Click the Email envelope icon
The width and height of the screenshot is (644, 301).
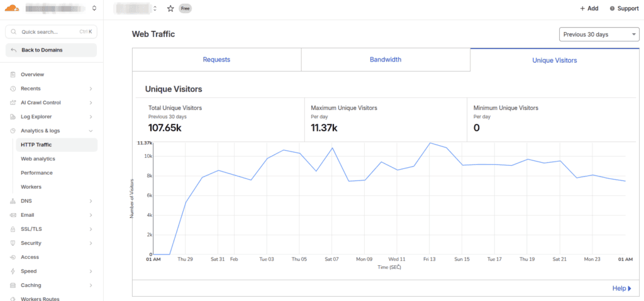tap(13, 215)
